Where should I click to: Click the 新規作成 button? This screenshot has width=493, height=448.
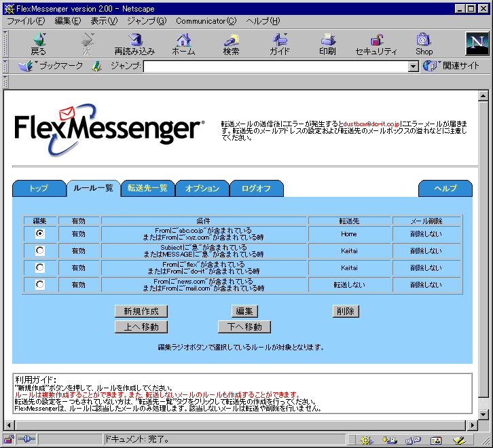click(141, 312)
